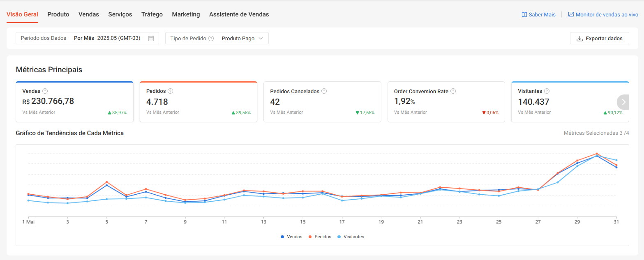The height and width of the screenshot is (260, 644).
Task: Click help icon next to Pedidos Cancelados
Action: (x=324, y=91)
